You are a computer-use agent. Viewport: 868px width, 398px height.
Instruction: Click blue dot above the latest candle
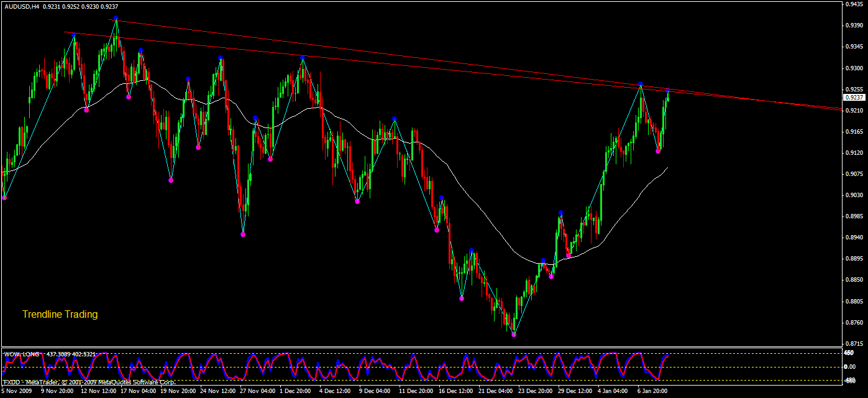(x=669, y=91)
